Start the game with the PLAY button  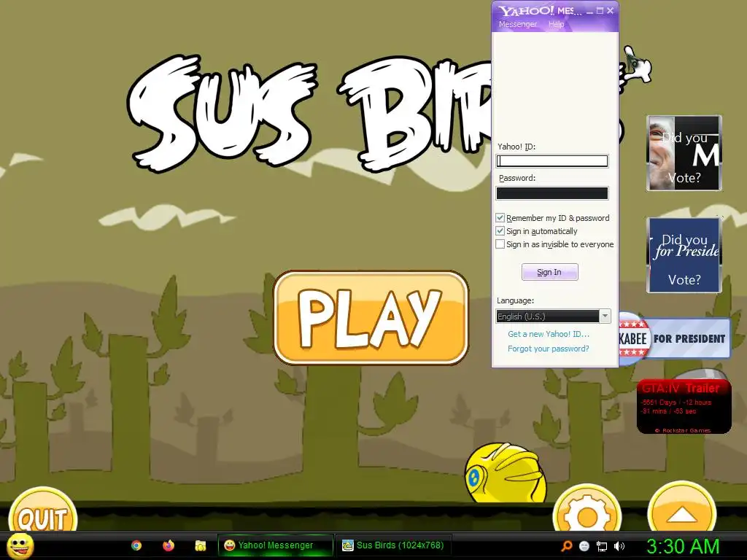click(x=371, y=318)
